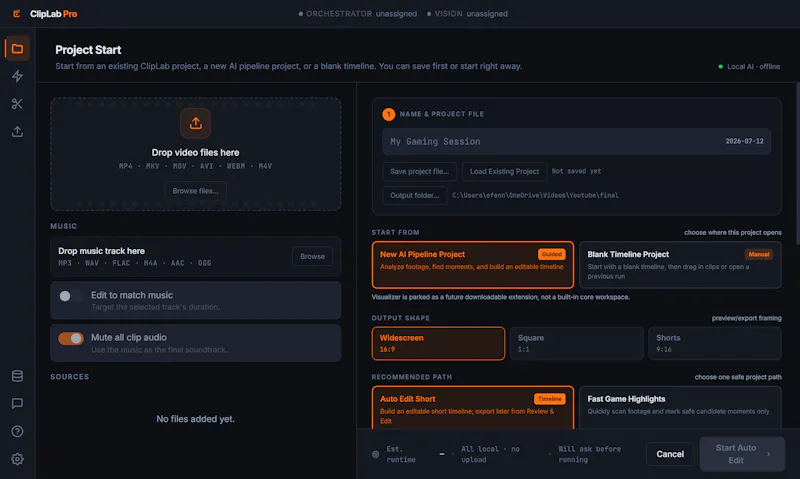
Task: Choose Widescreen 16:9 output shape
Action: click(438, 343)
